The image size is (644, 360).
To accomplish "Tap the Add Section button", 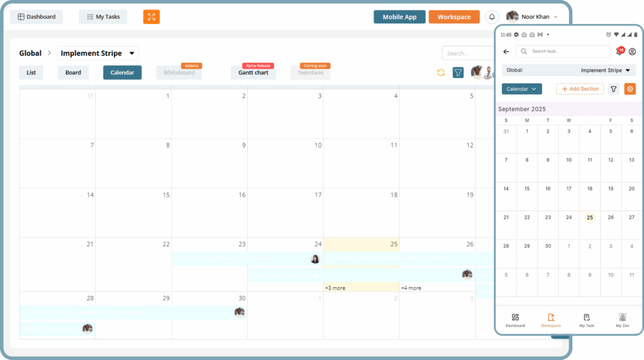I will point(580,89).
